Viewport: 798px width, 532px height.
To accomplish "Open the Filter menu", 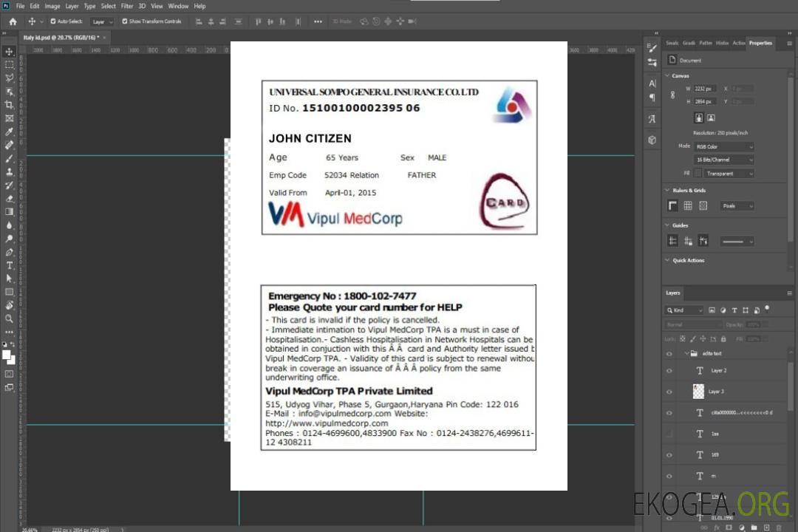I will pyautogui.click(x=127, y=6).
